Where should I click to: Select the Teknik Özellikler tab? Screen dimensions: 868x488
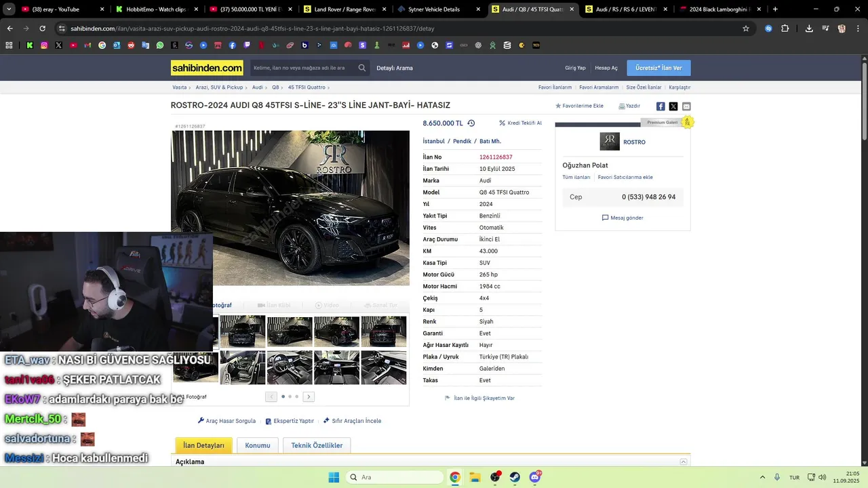(317, 445)
